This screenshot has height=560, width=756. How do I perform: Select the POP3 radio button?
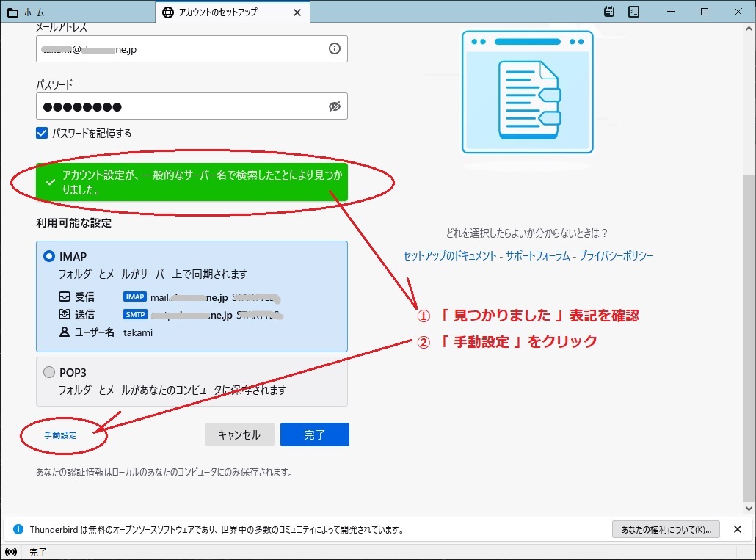(49, 372)
